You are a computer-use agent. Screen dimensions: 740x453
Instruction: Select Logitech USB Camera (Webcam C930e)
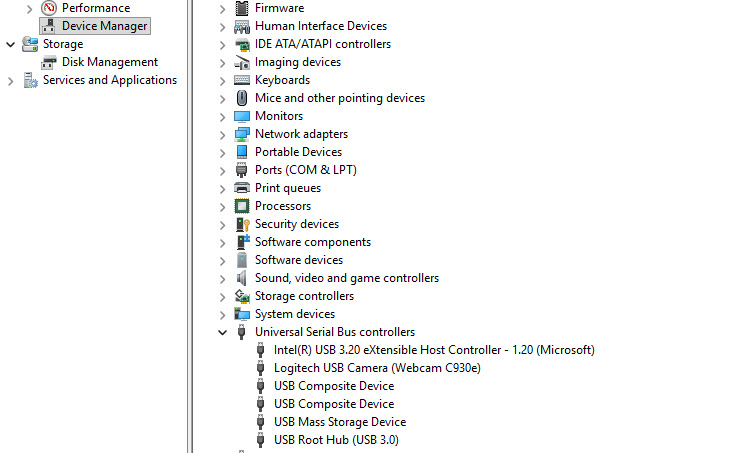(x=377, y=368)
